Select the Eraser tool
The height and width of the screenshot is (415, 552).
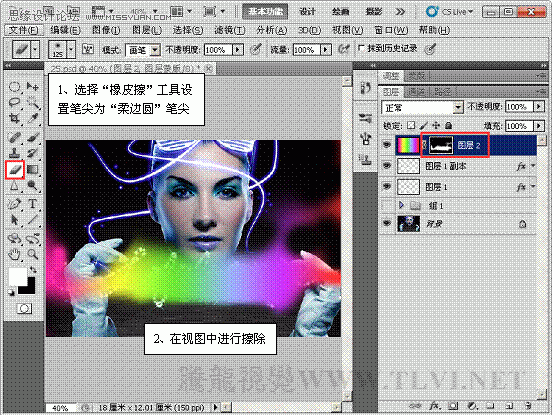tap(15, 170)
